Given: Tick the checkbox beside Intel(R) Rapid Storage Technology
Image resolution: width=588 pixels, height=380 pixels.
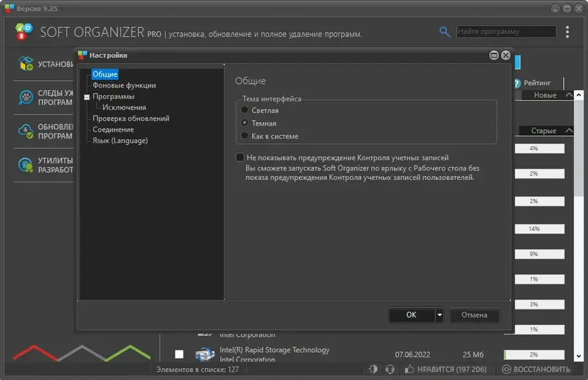Looking at the screenshot, I should [x=179, y=354].
